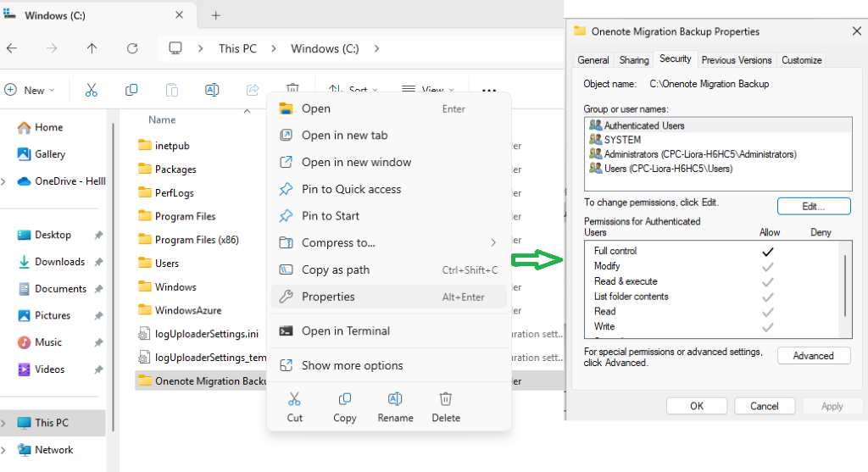Viewport: 868px width, 472px height.
Task: Choose Open in Terminal
Action: (x=388, y=330)
